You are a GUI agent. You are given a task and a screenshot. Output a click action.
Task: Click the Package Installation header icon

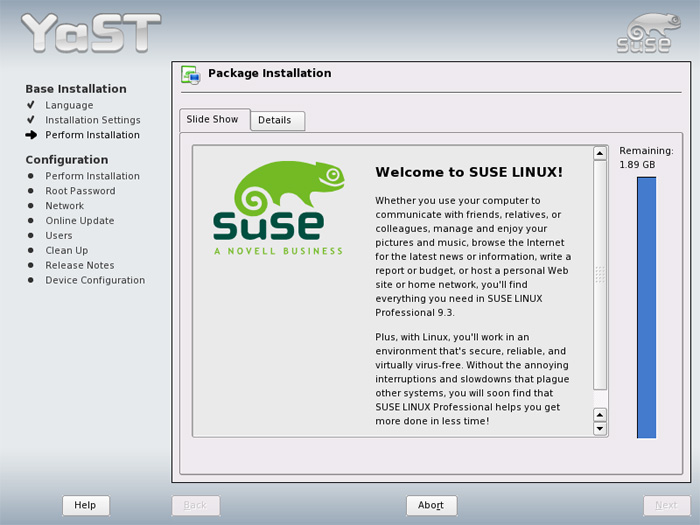tap(191, 75)
